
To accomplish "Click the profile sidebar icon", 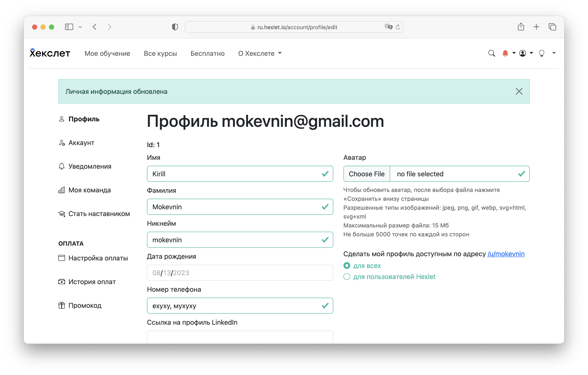I will pyautogui.click(x=61, y=119).
